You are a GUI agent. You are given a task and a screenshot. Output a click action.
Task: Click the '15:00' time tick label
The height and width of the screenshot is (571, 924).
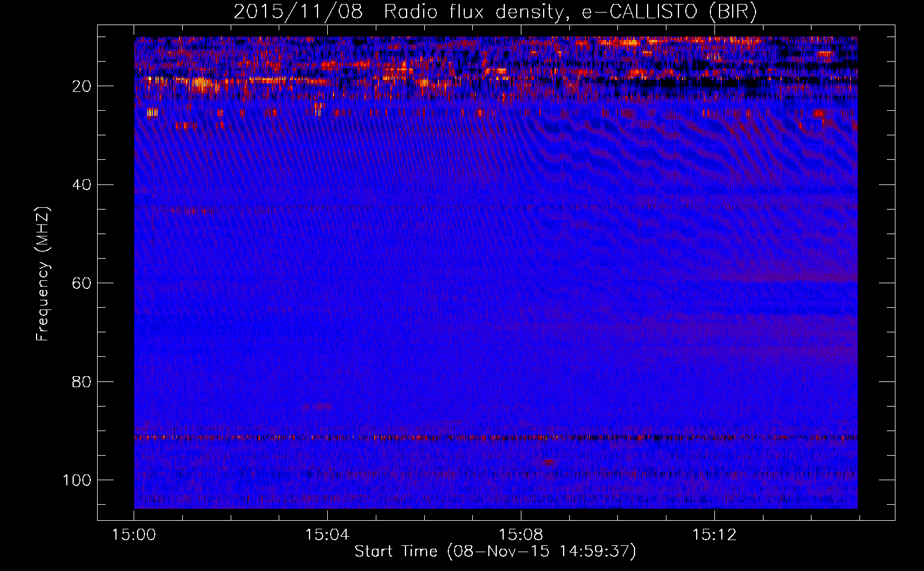pos(134,535)
